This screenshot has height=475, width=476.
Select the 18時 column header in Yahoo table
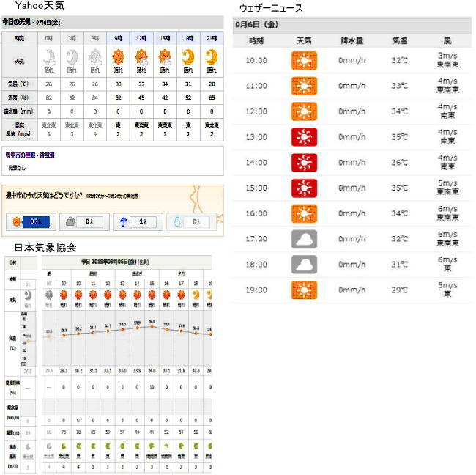point(188,38)
